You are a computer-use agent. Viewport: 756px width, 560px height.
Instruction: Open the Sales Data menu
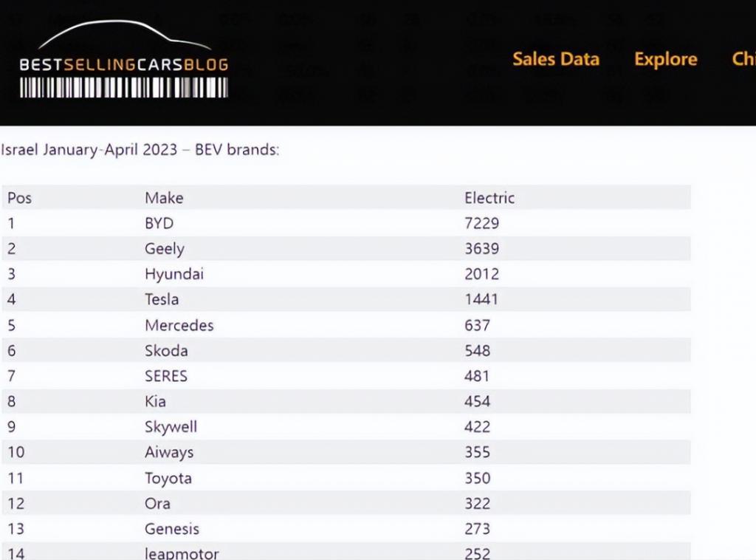click(x=556, y=59)
